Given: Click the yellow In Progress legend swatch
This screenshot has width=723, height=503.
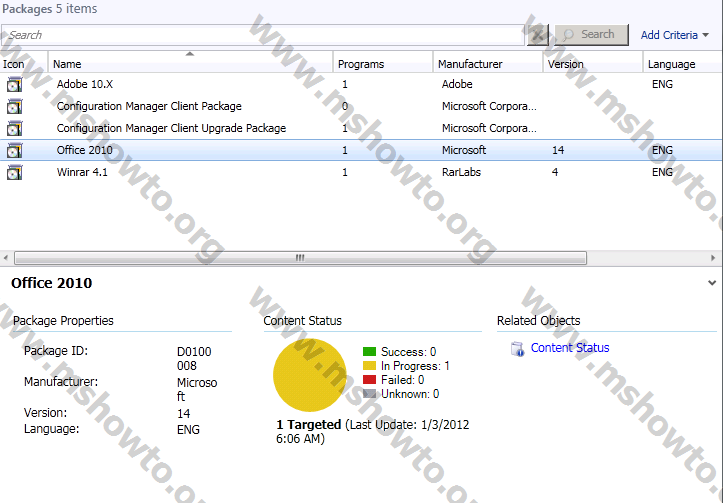Looking at the screenshot, I should click(369, 366).
